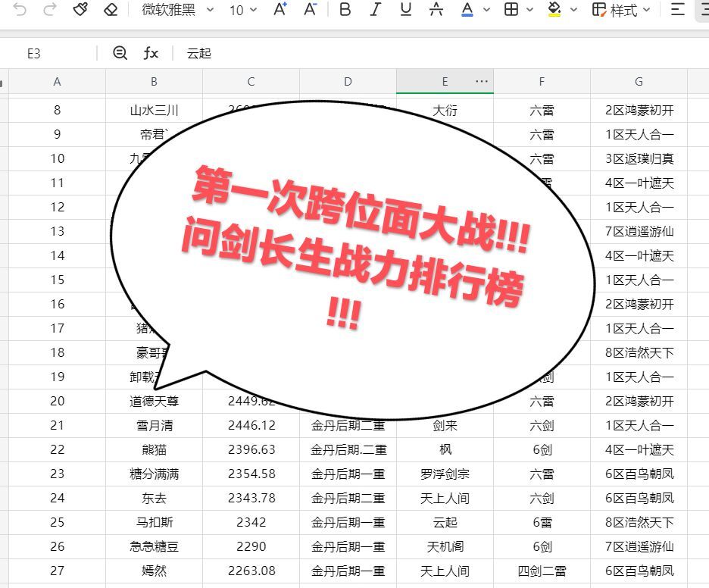Open the 样式 styles menu
Image resolution: width=709 pixels, height=588 pixels.
[x=621, y=10]
